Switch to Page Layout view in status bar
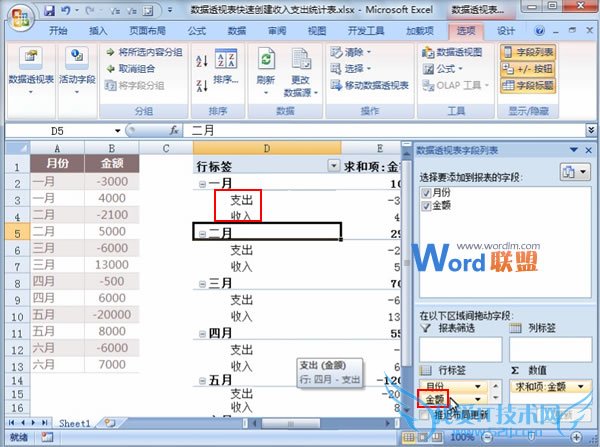 [x=423, y=437]
